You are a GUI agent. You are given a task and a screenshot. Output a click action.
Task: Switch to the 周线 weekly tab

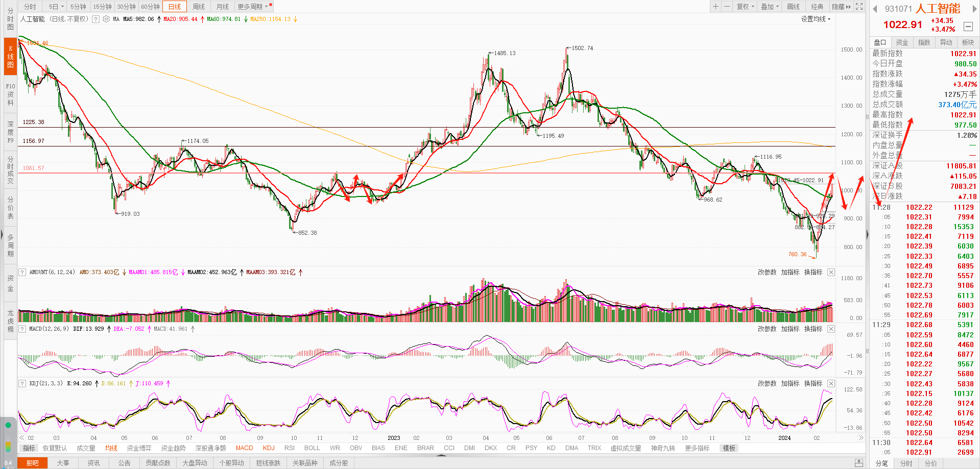[199, 7]
